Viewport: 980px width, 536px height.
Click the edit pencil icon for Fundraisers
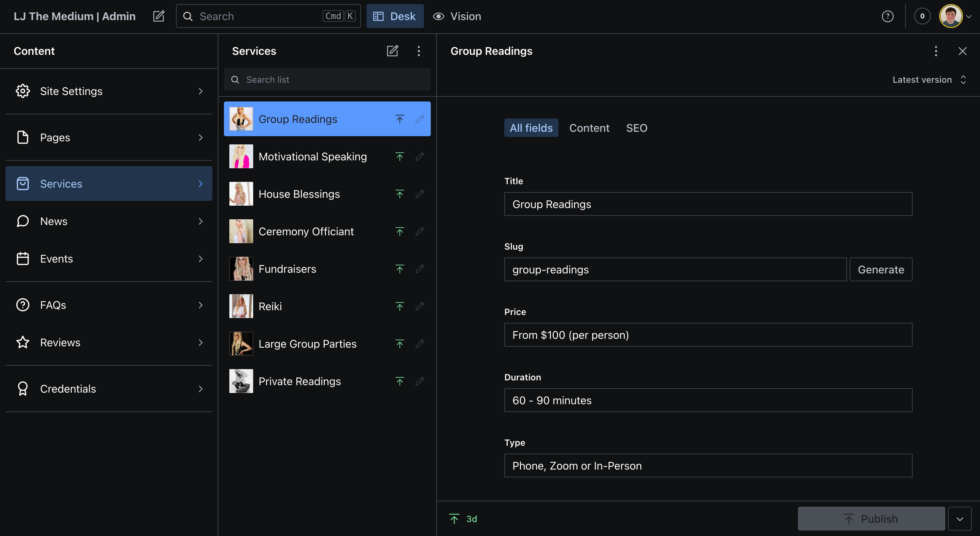pyautogui.click(x=420, y=269)
